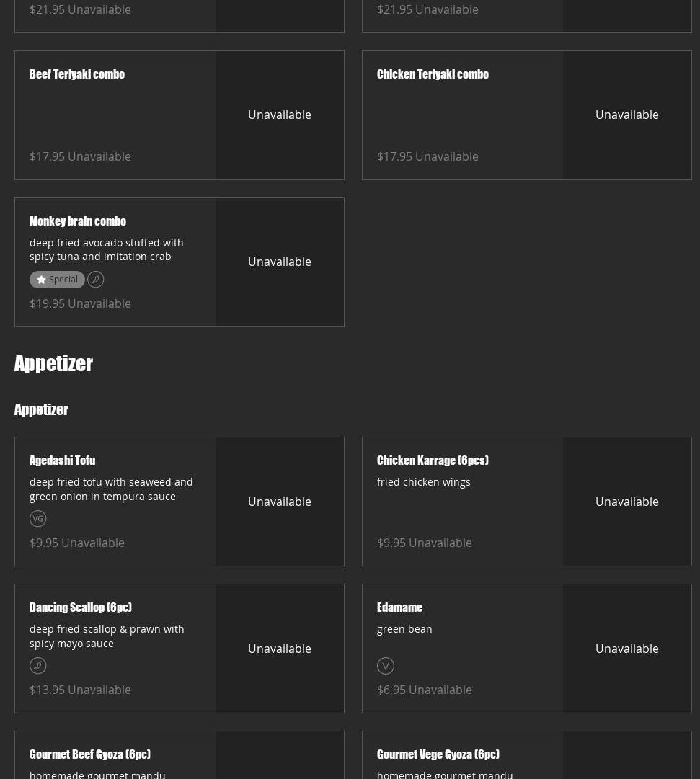Image resolution: width=700 pixels, height=779 pixels.
Task: Click the spicy pepper icon under Dancing Scallop
Action: click(38, 666)
